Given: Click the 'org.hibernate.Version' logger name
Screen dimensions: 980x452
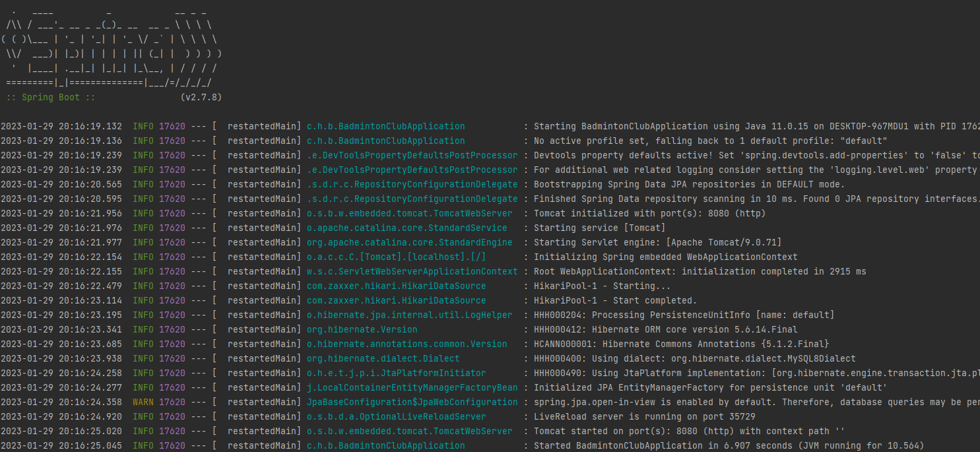Looking at the screenshot, I should [x=362, y=329].
